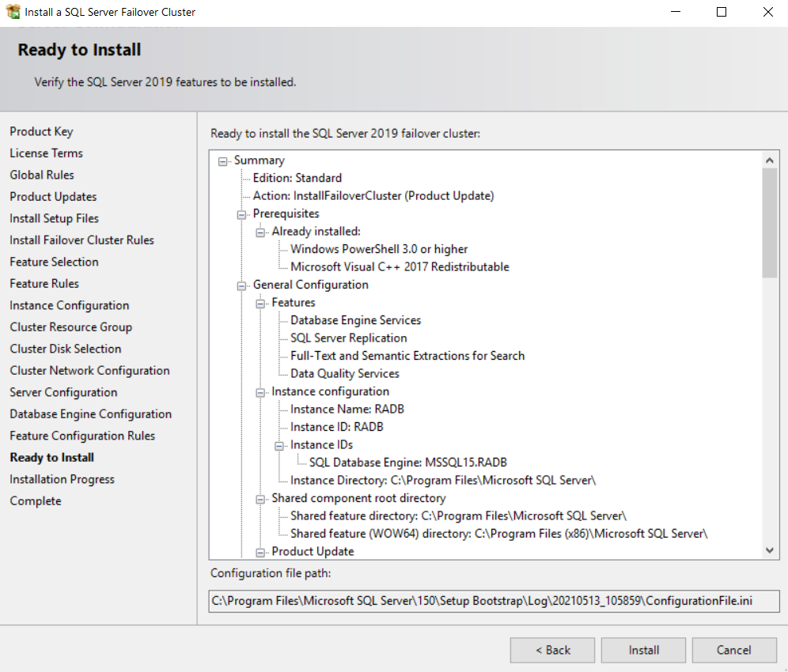Minimize the setup window
The height and width of the screenshot is (672, 788).
(676, 12)
